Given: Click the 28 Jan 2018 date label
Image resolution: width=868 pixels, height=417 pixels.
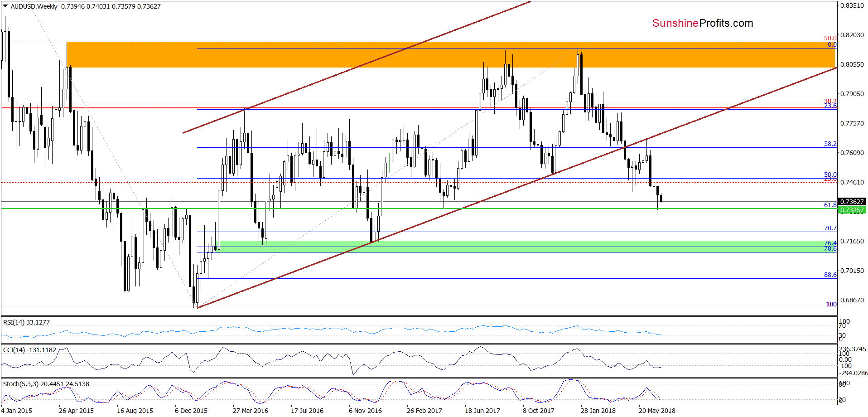Looking at the screenshot, I should (x=598, y=411).
